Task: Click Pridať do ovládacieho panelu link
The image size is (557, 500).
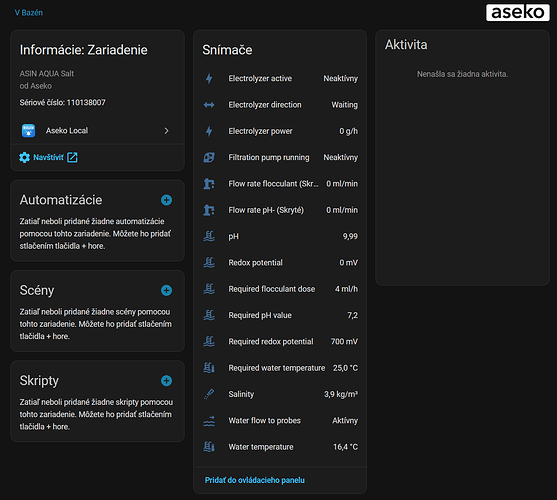Action: (255, 480)
